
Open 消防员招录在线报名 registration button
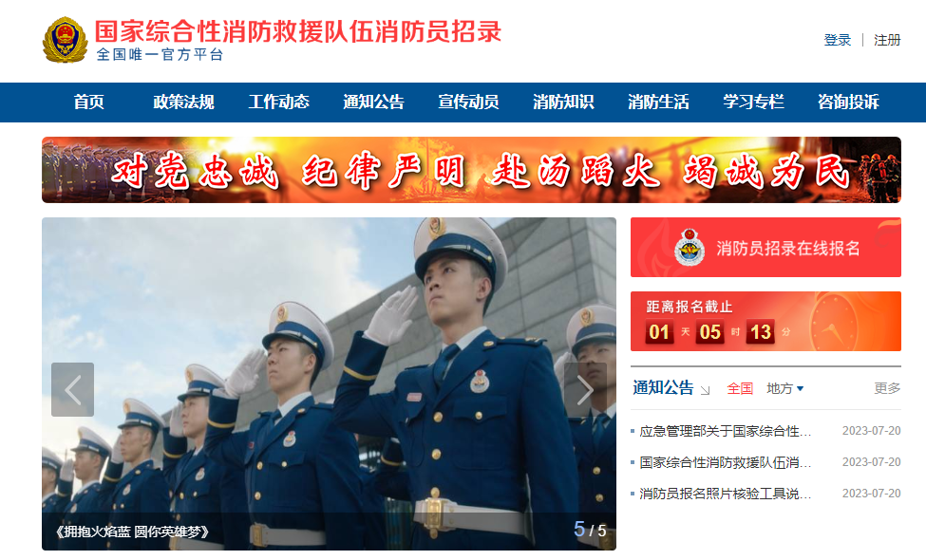coord(765,247)
